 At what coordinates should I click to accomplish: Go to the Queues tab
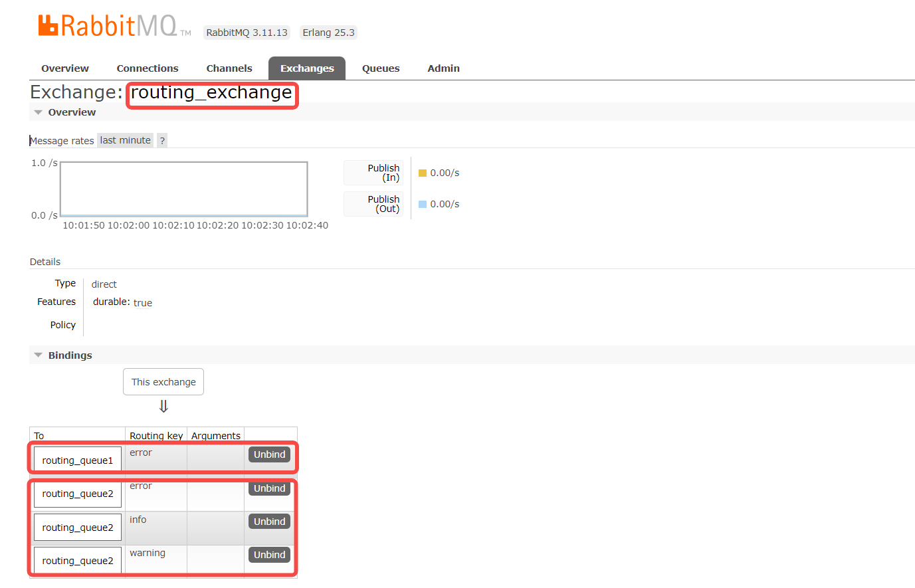click(381, 68)
